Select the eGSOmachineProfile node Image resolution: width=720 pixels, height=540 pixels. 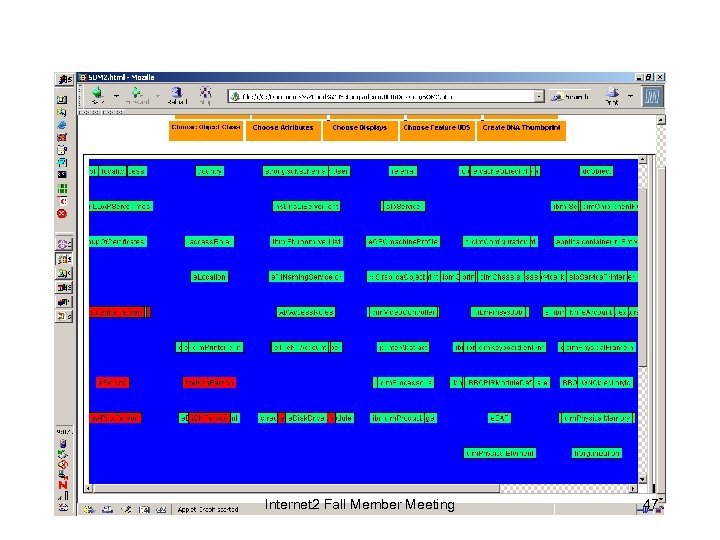tap(403, 242)
